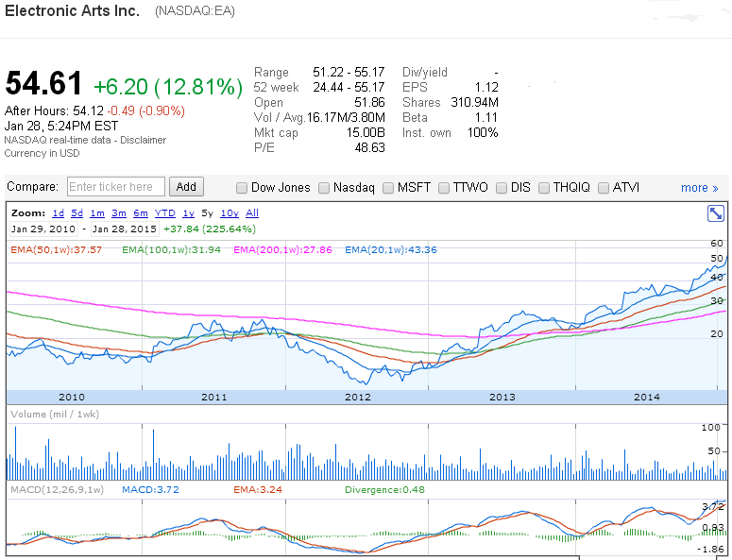The image size is (732, 560).
Task: Click the EMA:3.24 MACD signal label
Action: (x=258, y=489)
